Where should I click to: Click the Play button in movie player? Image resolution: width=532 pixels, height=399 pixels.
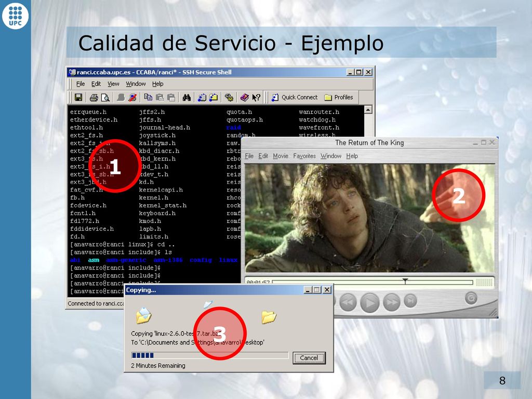click(370, 302)
